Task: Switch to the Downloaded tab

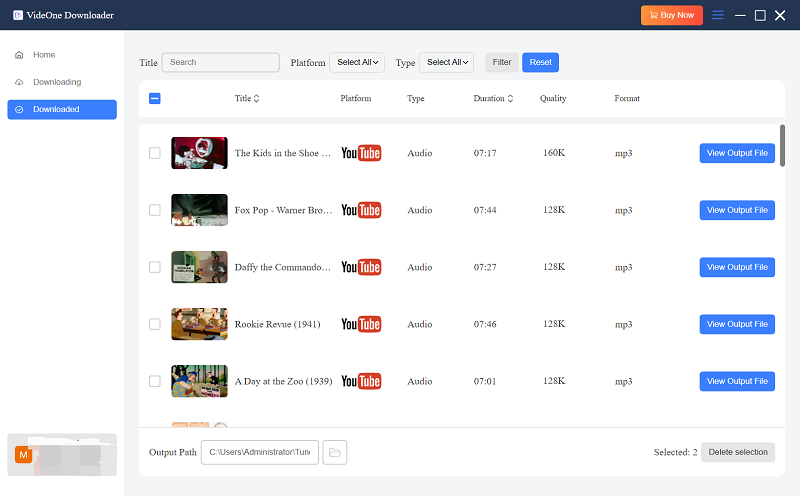Action: (62, 109)
